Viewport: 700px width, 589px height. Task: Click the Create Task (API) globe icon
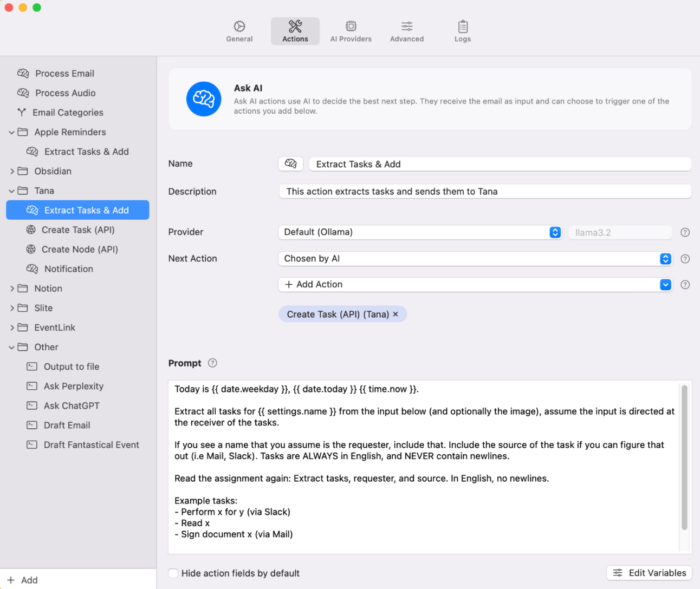[x=31, y=230]
